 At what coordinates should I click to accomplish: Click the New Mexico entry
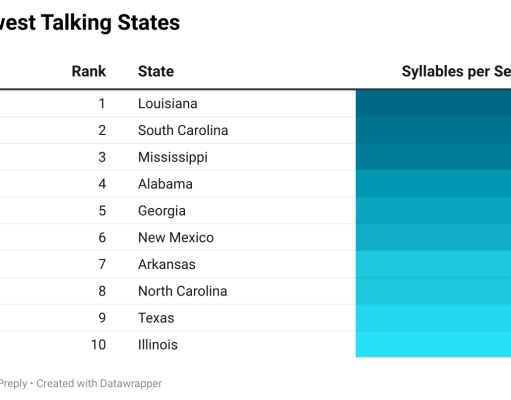click(176, 238)
